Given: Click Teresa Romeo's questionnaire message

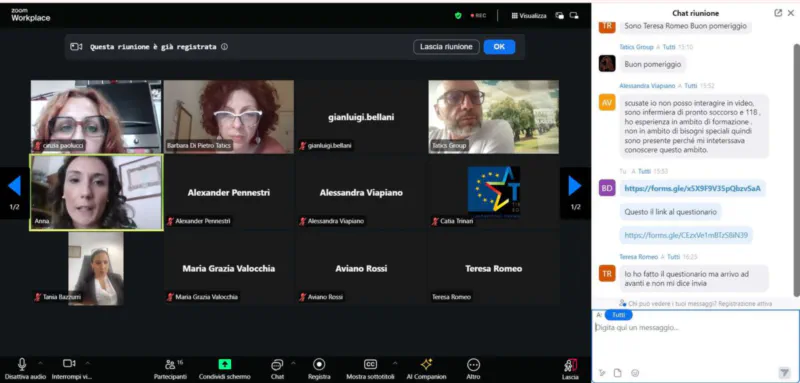Looking at the screenshot, I should tap(694, 278).
